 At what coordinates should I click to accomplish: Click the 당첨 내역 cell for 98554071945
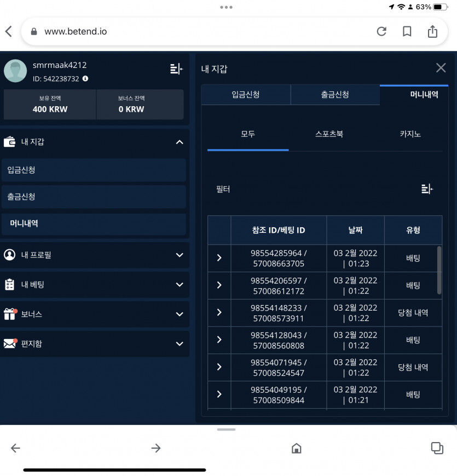pyautogui.click(x=413, y=368)
